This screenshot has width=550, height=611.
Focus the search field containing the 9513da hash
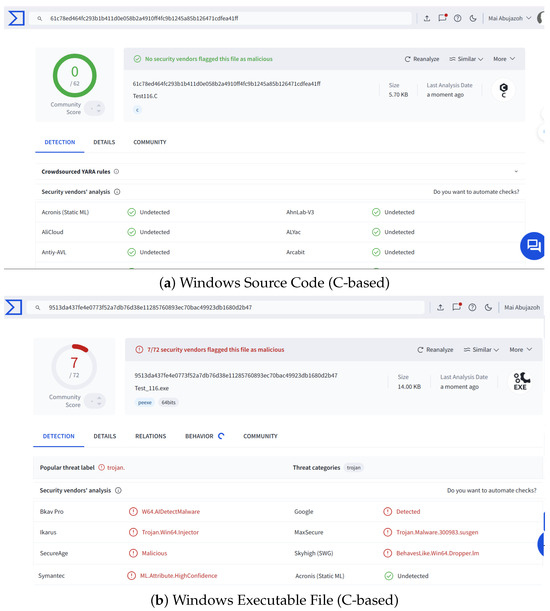coord(226,307)
